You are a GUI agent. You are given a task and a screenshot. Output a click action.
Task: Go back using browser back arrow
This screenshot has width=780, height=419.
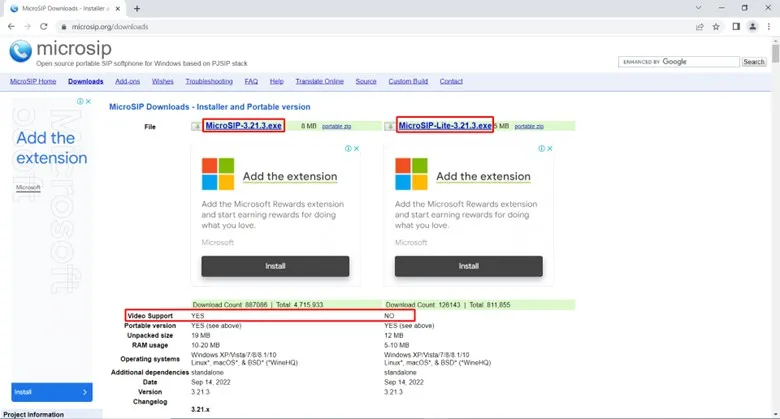click(11, 26)
